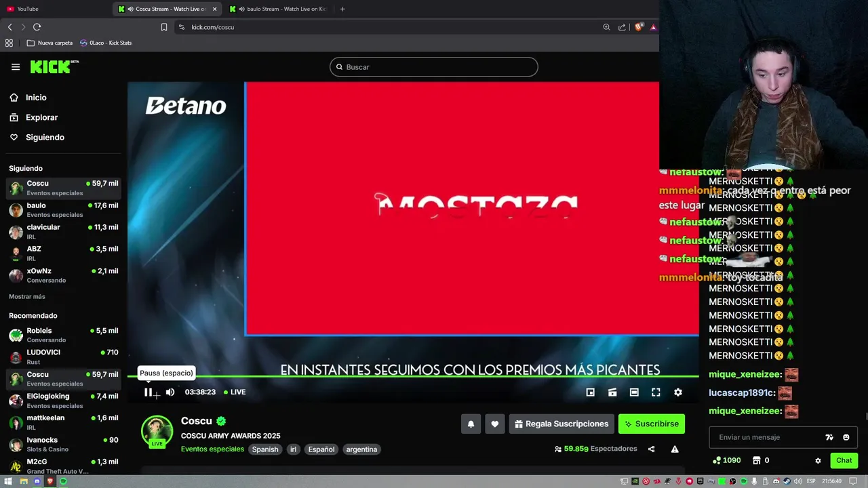This screenshot has width=868, height=488.
Task: Reload the page
Action: [x=37, y=27]
